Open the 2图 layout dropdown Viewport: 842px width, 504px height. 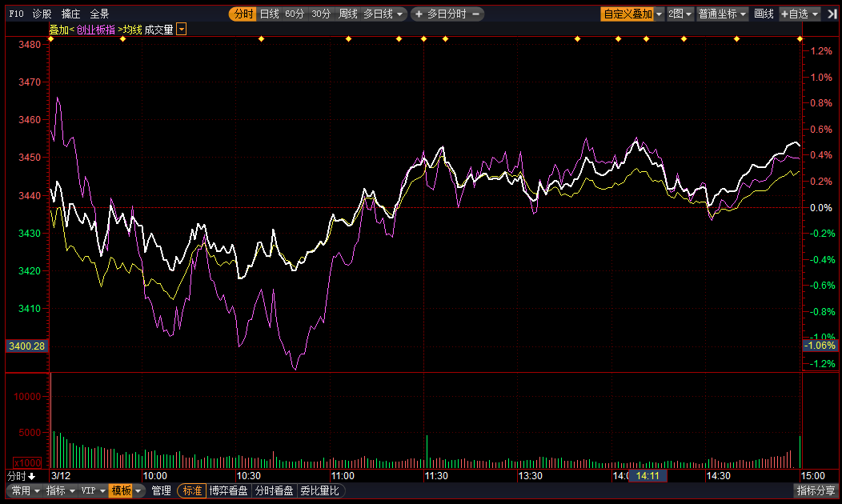click(680, 14)
